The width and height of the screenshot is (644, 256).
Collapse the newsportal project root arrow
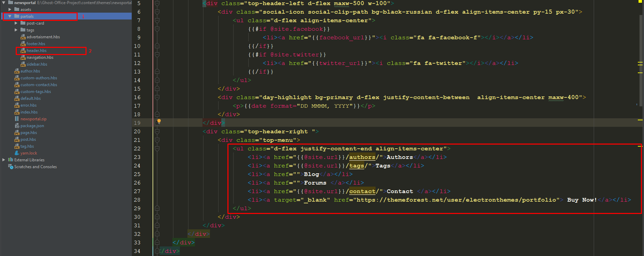pos(4,3)
